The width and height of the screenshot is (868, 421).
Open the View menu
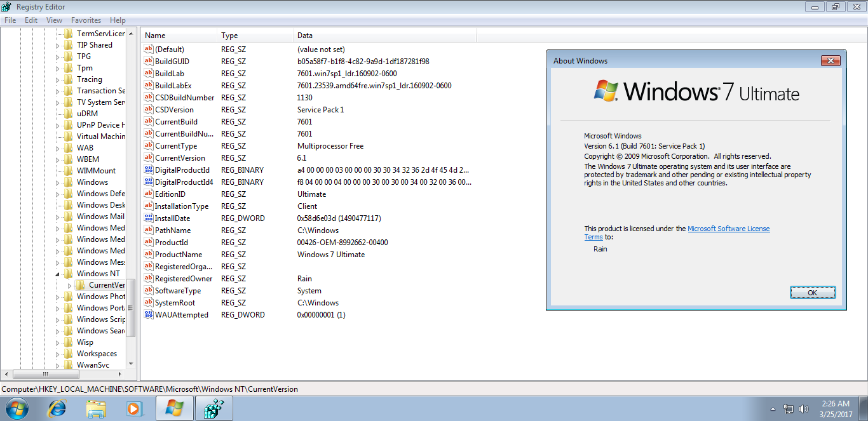[55, 20]
